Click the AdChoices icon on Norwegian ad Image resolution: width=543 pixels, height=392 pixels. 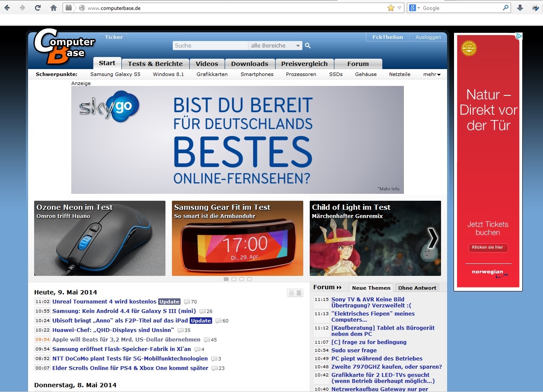pos(520,36)
